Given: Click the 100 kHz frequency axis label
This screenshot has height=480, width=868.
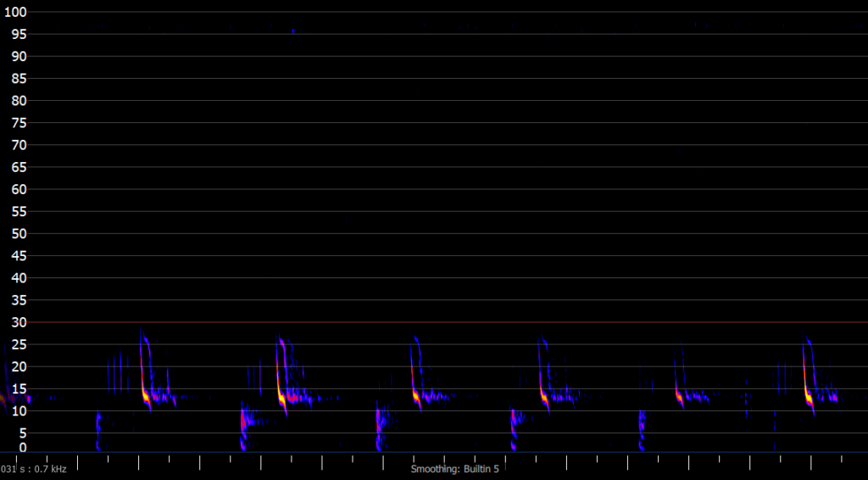Looking at the screenshot, I should (17, 12).
